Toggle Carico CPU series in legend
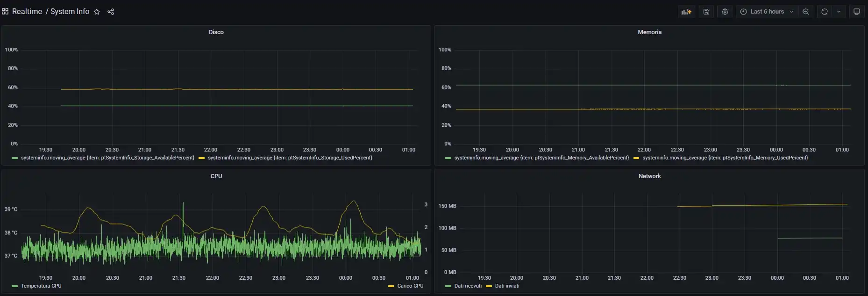This screenshot has width=868, height=296. point(410,286)
